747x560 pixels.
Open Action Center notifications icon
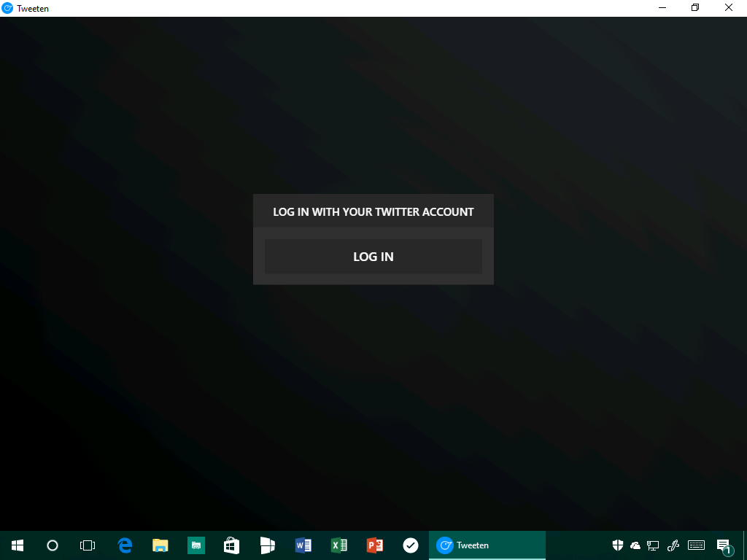[x=724, y=546]
